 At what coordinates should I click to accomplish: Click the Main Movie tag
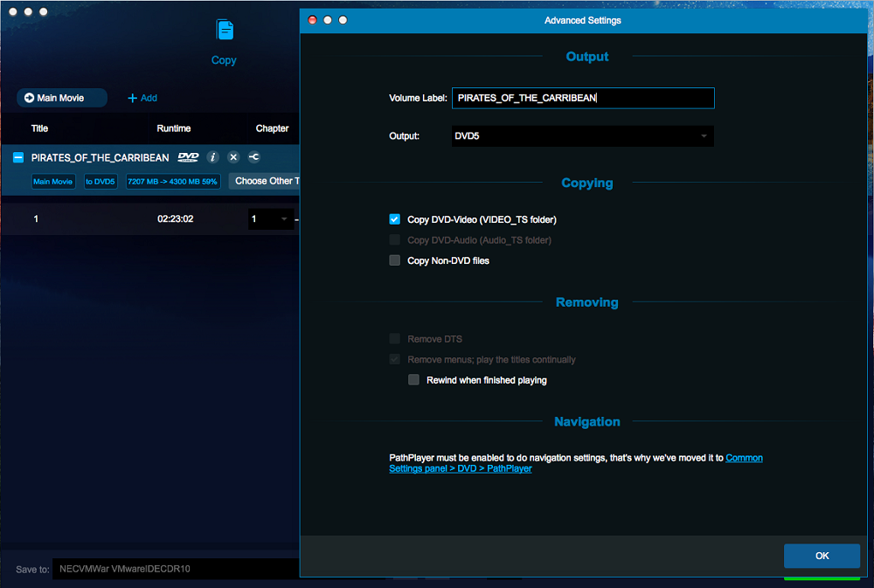[x=53, y=182]
